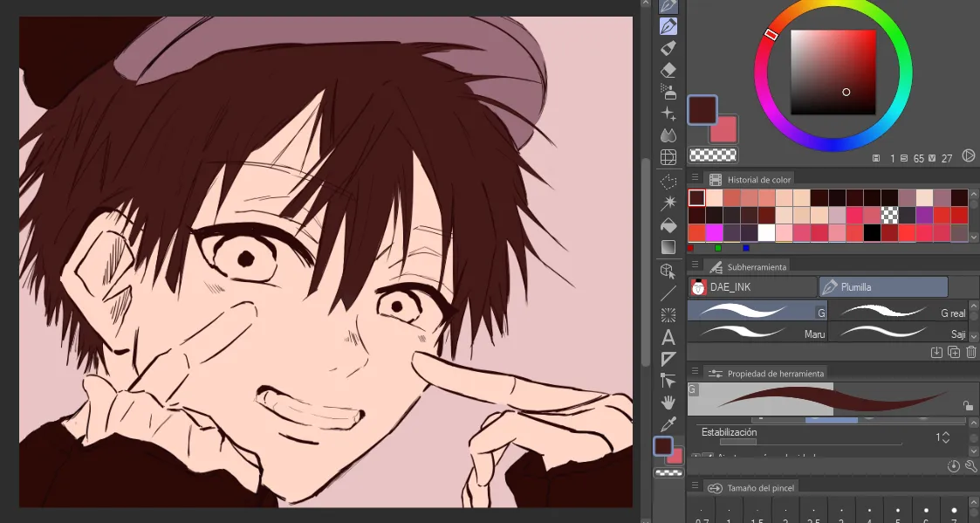Viewport: 980px width, 523px height.
Task: Pick a shade in the color square
Action: click(833, 72)
